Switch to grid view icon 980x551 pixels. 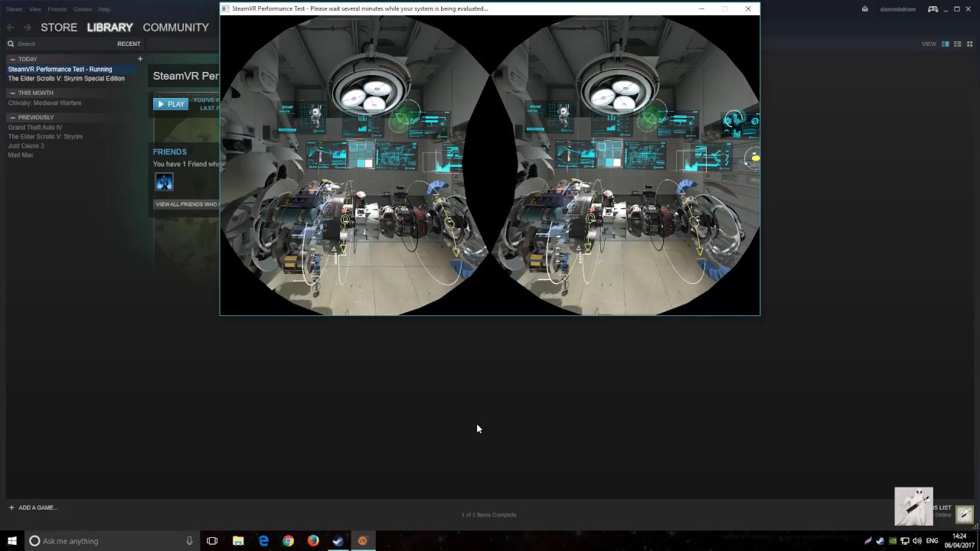point(969,44)
